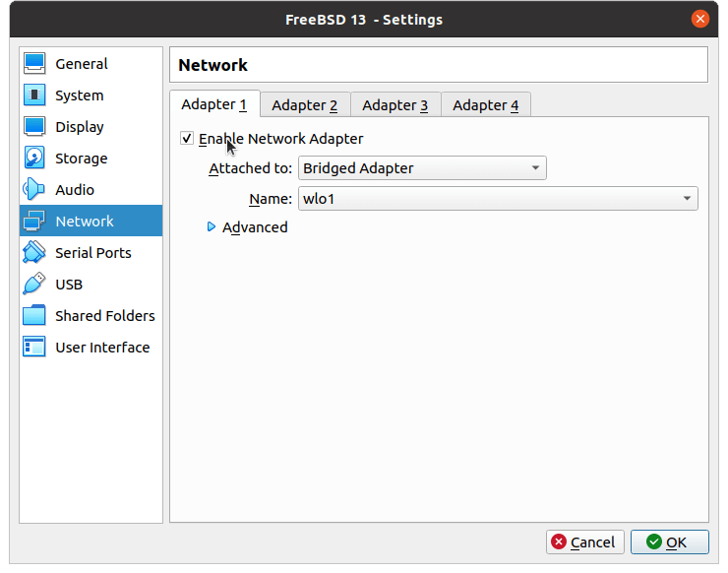The image size is (728, 573).
Task: Switch to Adapter 3 tab
Action: pyautogui.click(x=395, y=105)
